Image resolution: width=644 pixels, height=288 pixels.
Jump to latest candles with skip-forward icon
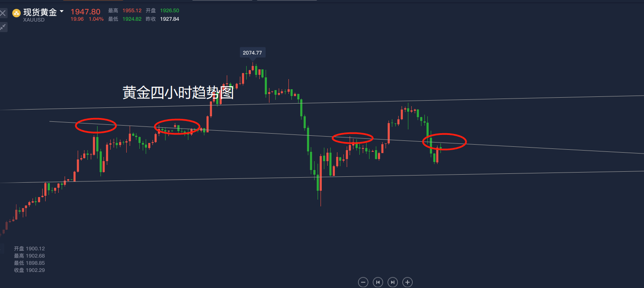click(393, 282)
